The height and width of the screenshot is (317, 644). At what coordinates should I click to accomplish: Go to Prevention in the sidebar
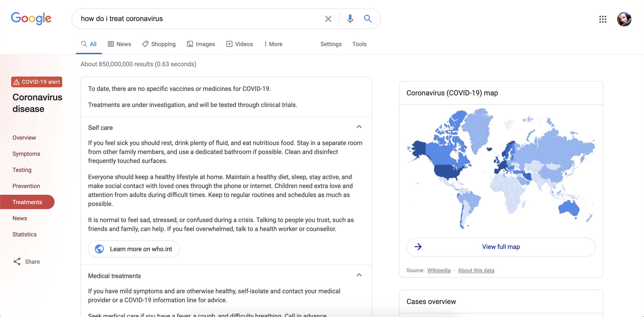pos(26,186)
